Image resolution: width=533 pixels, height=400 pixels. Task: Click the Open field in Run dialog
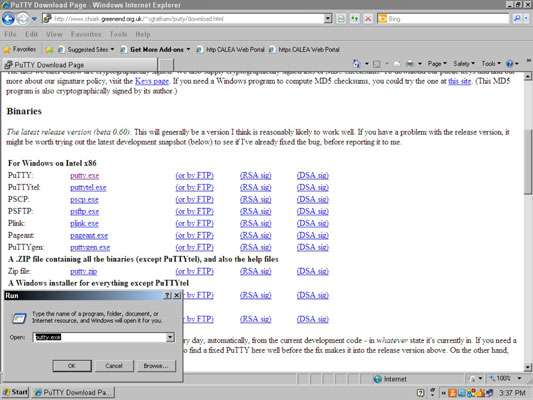click(x=100, y=337)
